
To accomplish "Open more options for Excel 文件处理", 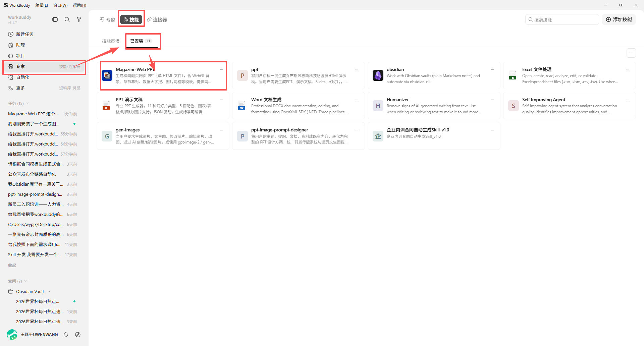I will (628, 70).
